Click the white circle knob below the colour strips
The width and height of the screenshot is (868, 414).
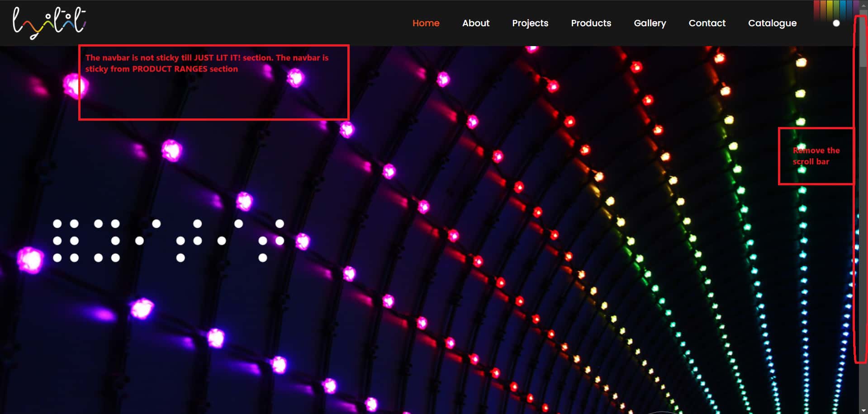836,23
